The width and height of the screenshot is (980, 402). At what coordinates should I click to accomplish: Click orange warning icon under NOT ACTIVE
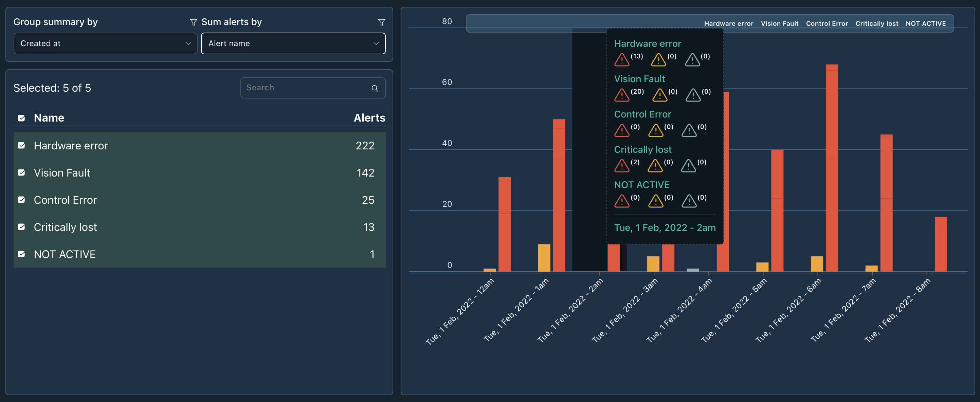coord(655,201)
